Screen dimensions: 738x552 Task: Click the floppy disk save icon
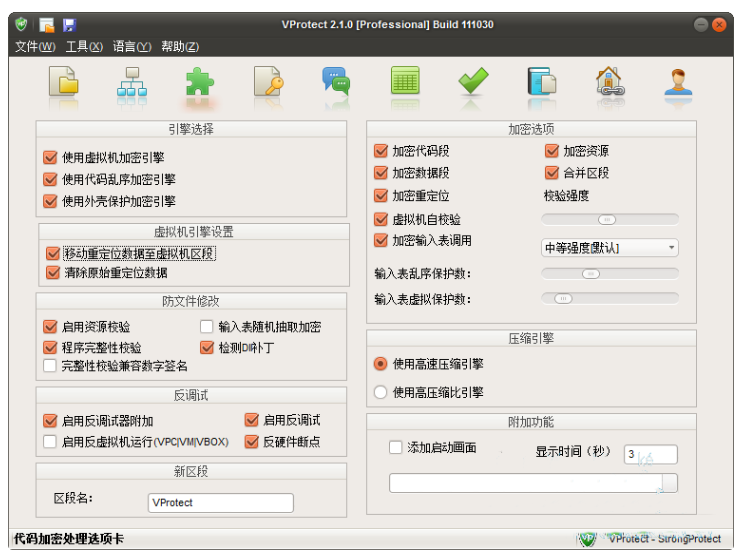pos(69,24)
